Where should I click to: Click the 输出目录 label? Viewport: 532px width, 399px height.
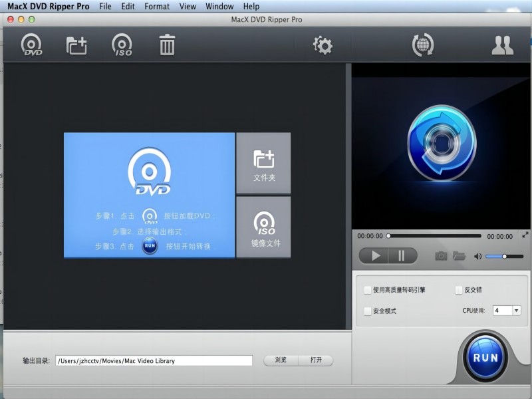pos(37,360)
